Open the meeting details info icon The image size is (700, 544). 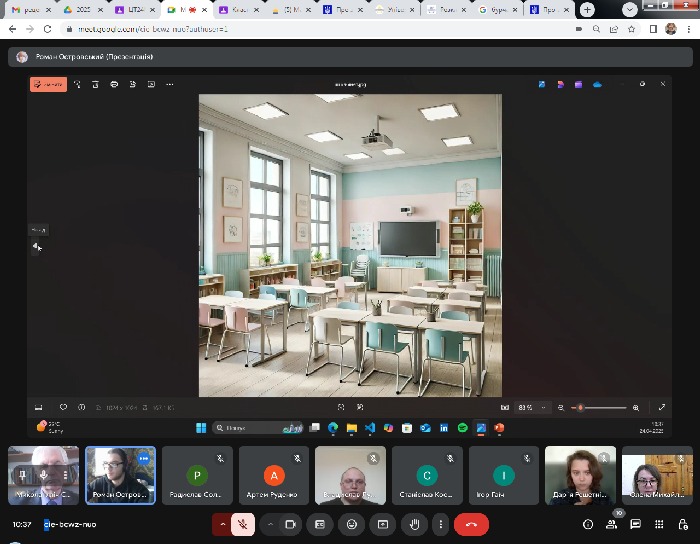[x=588, y=524]
